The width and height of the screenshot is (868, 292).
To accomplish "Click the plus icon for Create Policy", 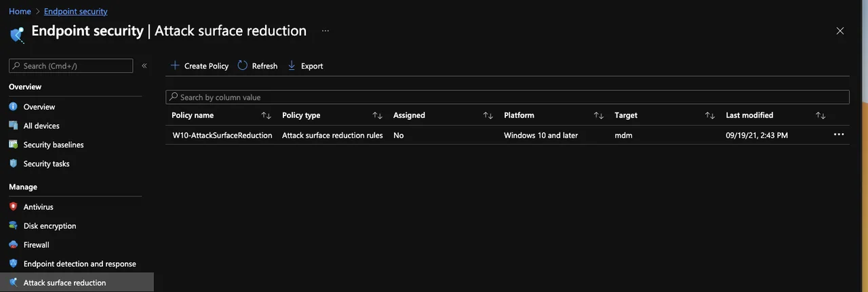I will [x=175, y=65].
